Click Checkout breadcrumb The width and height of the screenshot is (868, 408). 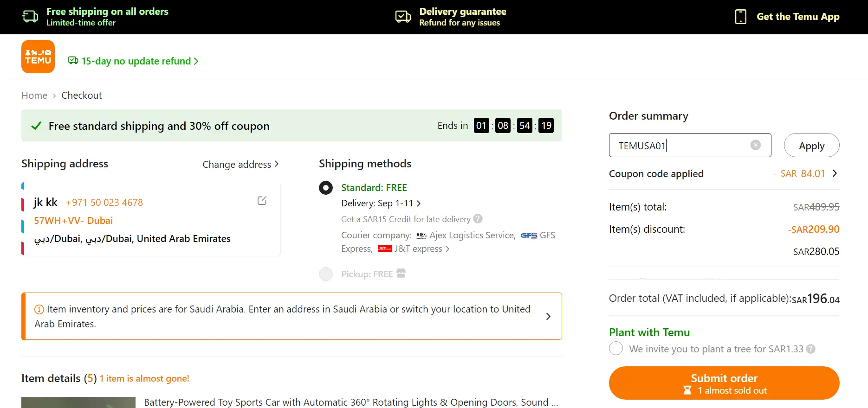click(82, 96)
